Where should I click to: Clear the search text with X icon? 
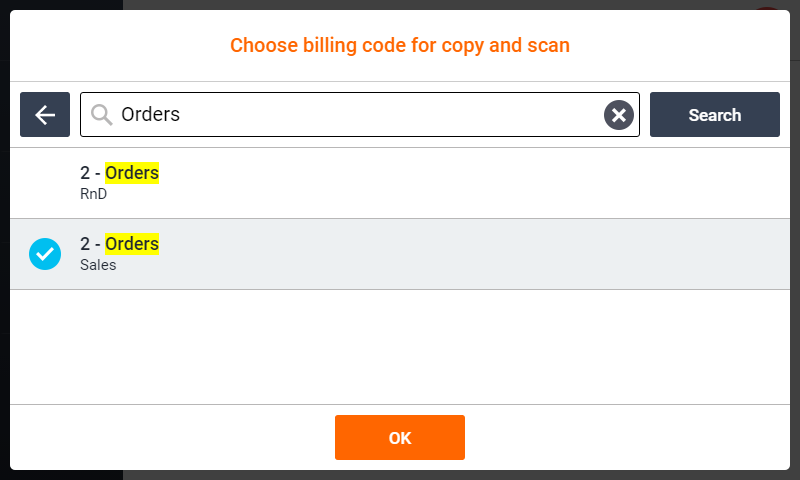(x=619, y=115)
